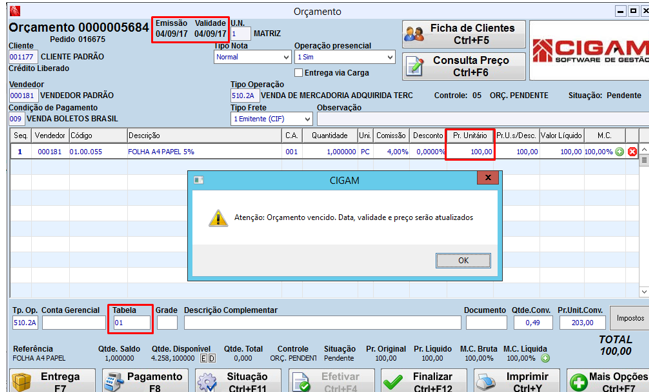Click the Código column header
The width and height of the screenshot is (649, 392).
pos(98,135)
